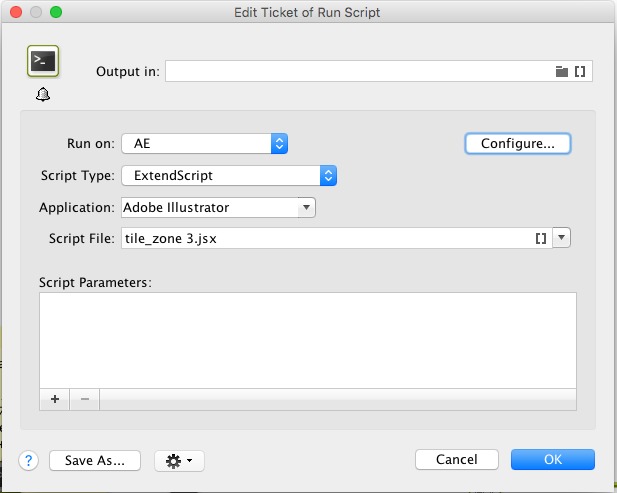Click the bracket variables icon in Script File

coord(540,238)
